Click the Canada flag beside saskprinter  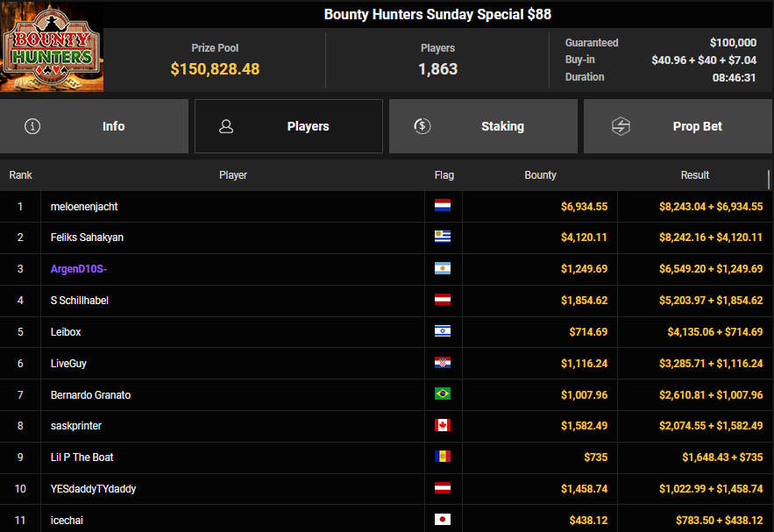point(443,426)
